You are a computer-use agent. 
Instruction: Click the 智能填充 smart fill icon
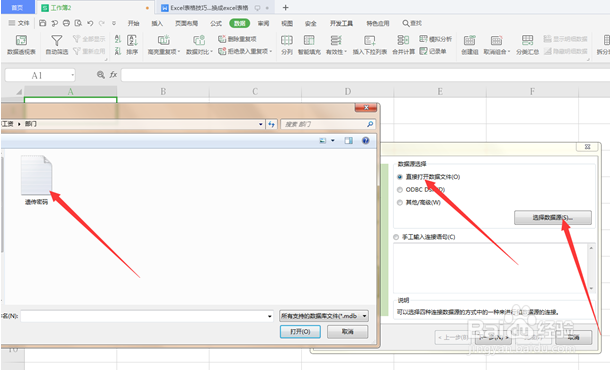[309, 40]
